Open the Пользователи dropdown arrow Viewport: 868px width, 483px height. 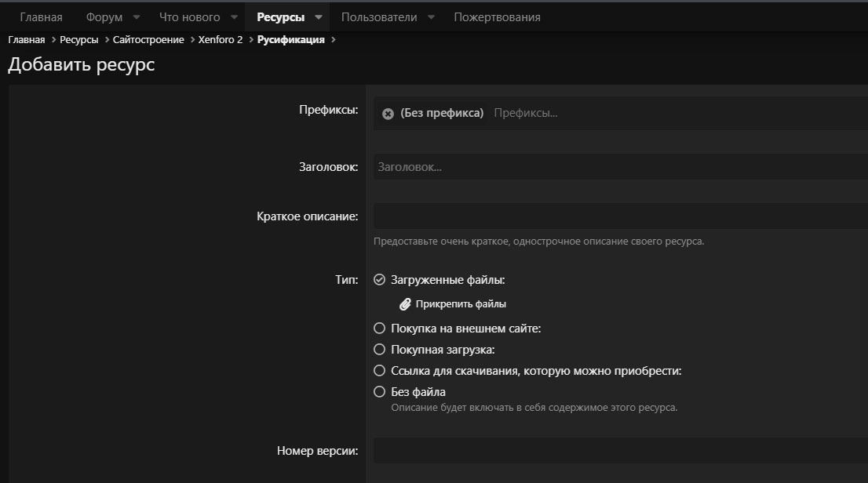[x=430, y=16]
